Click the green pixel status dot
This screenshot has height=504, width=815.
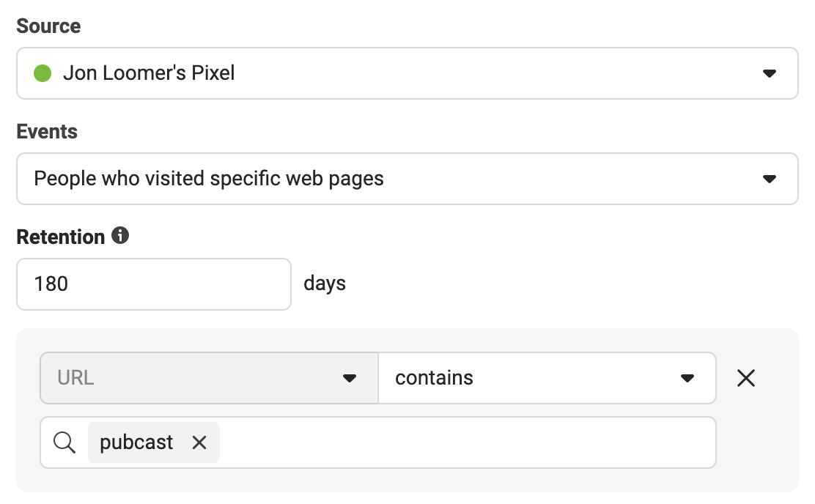tap(43, 73)
